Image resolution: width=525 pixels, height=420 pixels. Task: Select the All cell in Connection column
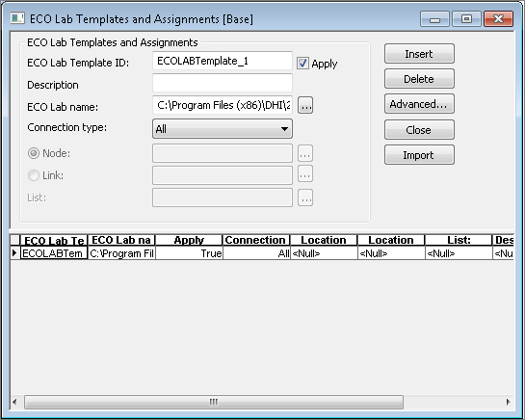[x=256, y=253]
